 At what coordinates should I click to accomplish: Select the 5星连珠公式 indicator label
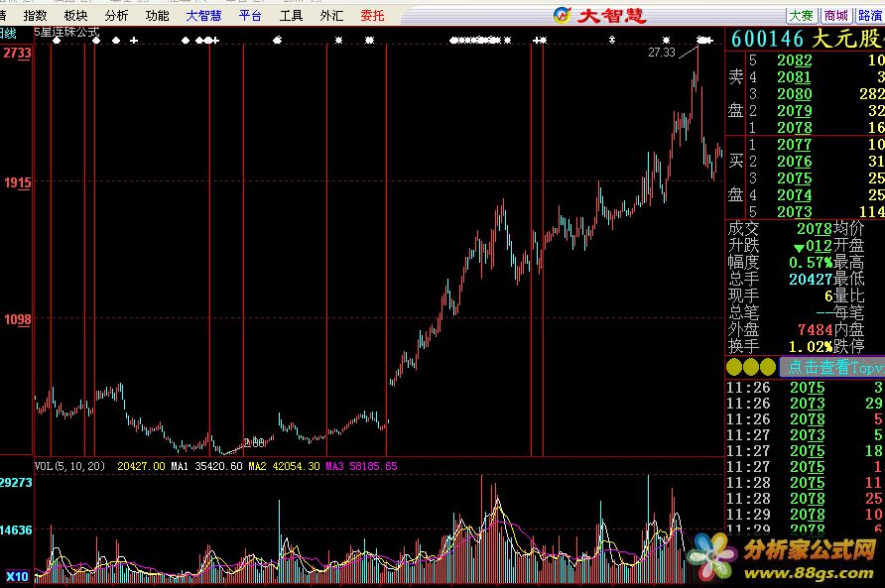[x=66, y=32]
